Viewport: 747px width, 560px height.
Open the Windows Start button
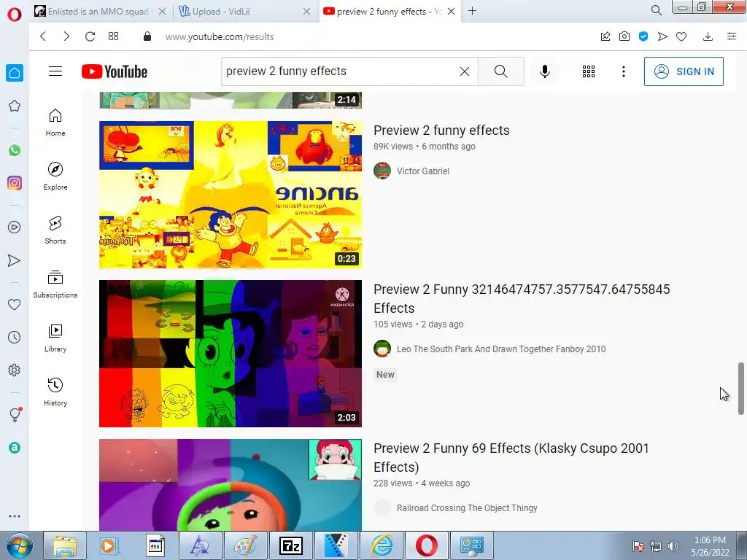[19, 545]
